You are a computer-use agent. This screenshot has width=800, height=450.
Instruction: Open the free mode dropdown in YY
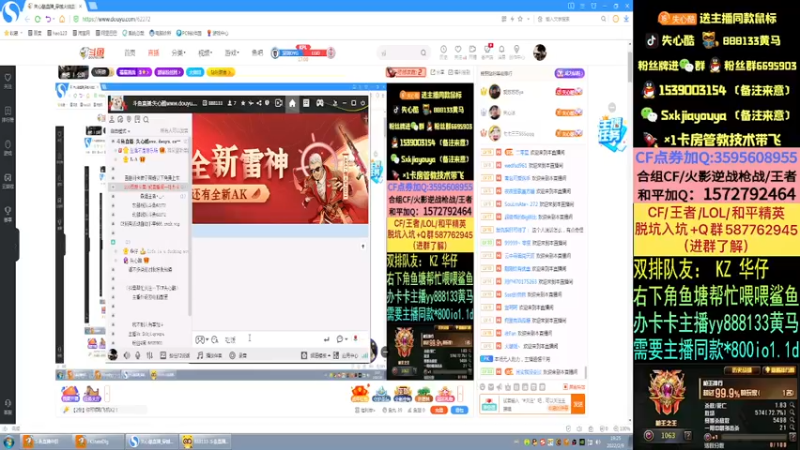pyautogui.click(x=120, y=131)
